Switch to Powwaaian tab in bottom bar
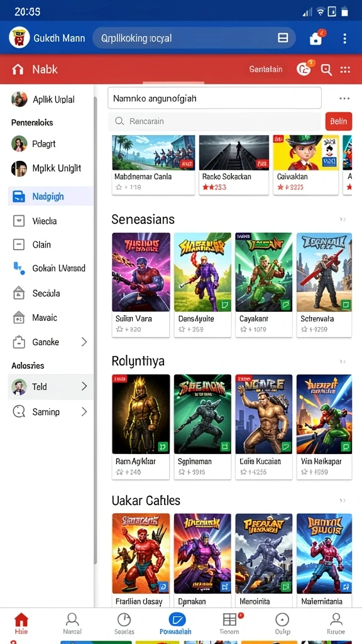Image resolution: width=362 pixels, height=644 pixels. point(176,624)
